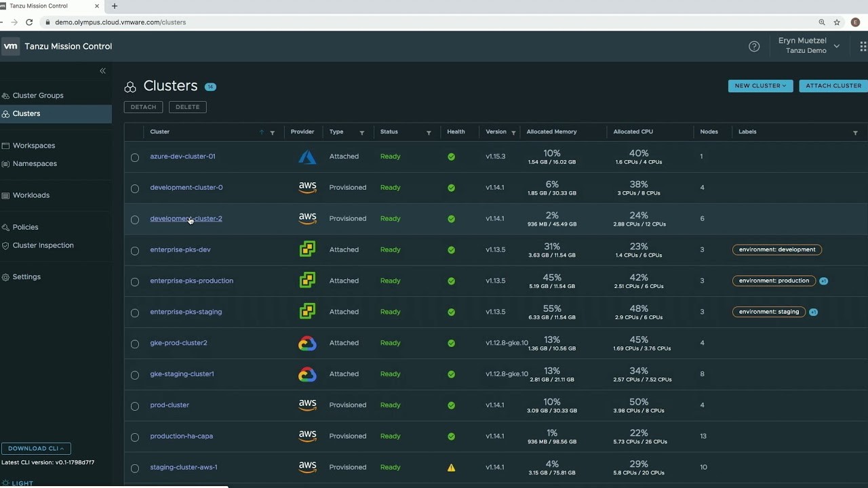
Task: Open Namespaces in the sidebar
Action: [x=35, y=164]
